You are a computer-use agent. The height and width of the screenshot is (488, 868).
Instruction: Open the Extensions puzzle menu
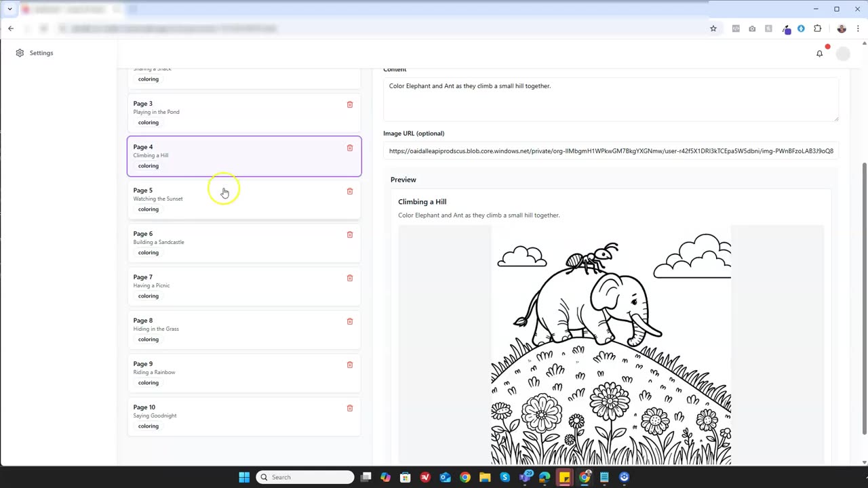click(817, 28)
